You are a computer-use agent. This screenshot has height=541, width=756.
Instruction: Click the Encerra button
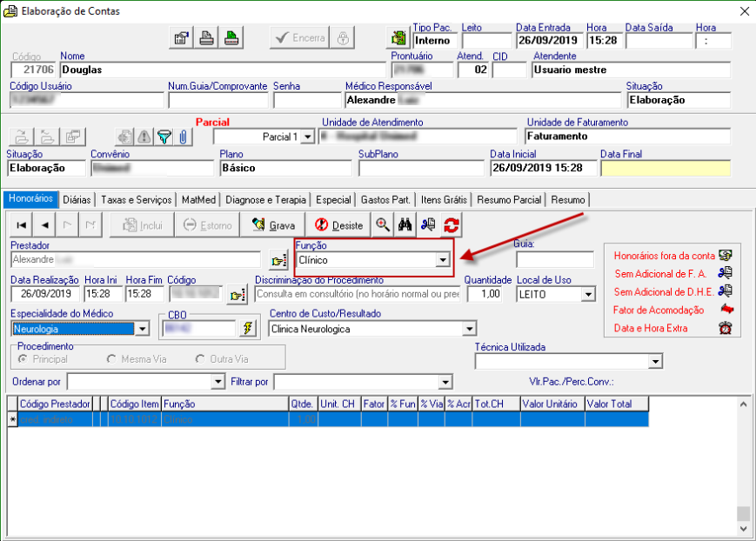tap(300, 37)
